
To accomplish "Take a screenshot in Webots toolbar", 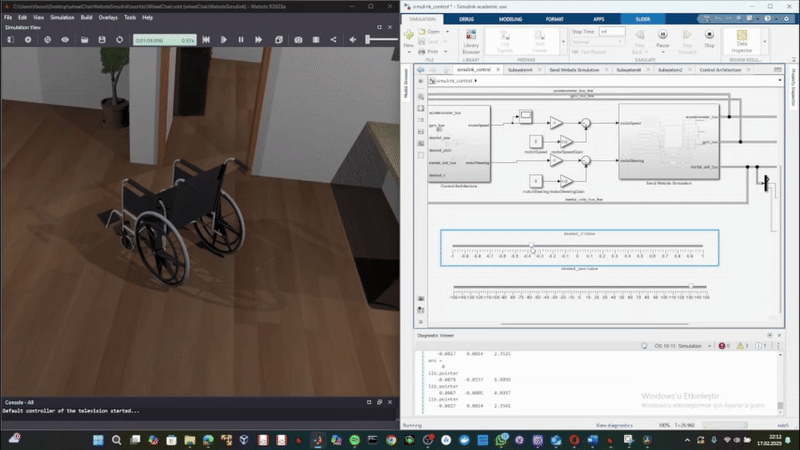I will coord(298,39).
